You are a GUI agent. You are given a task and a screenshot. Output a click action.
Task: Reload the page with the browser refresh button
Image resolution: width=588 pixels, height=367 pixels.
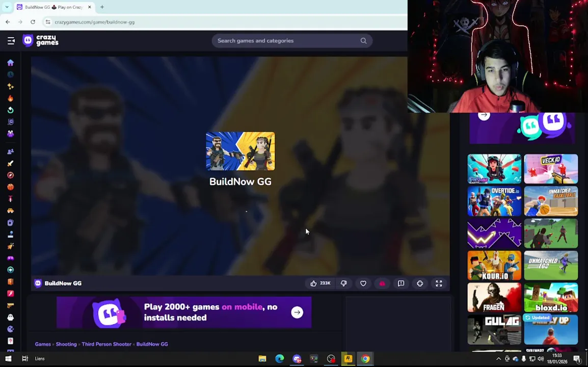(x=33, y=22)
